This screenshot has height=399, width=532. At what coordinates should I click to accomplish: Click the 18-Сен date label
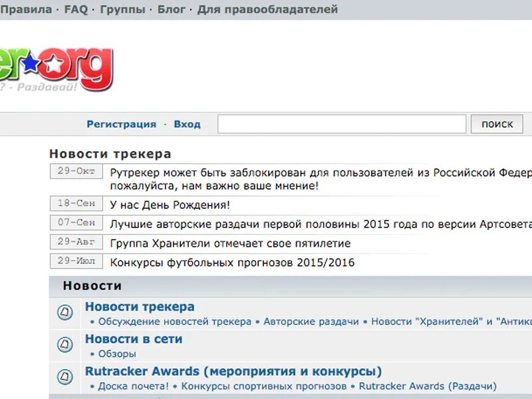click(x=76, y=203)
